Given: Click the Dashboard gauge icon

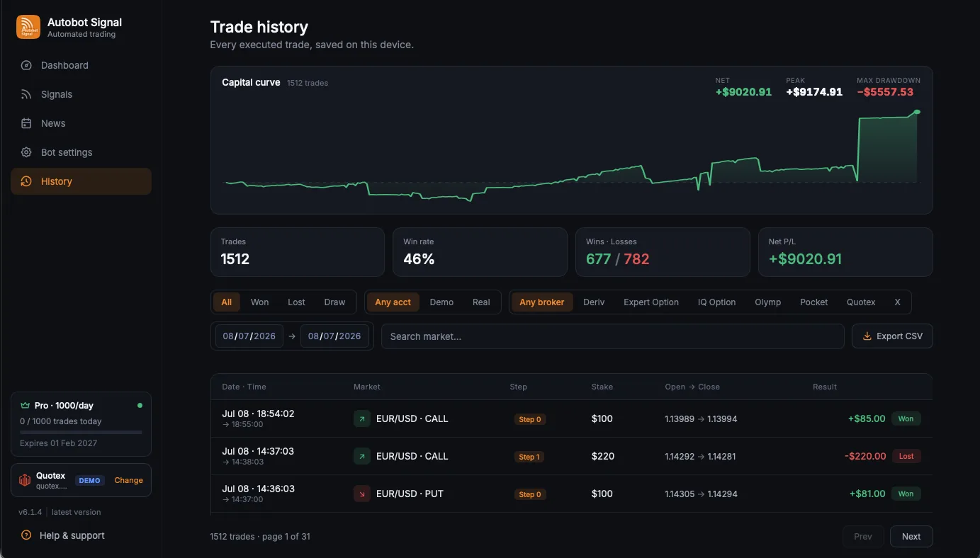Looking at the screenshot, I should click(26, 65).
